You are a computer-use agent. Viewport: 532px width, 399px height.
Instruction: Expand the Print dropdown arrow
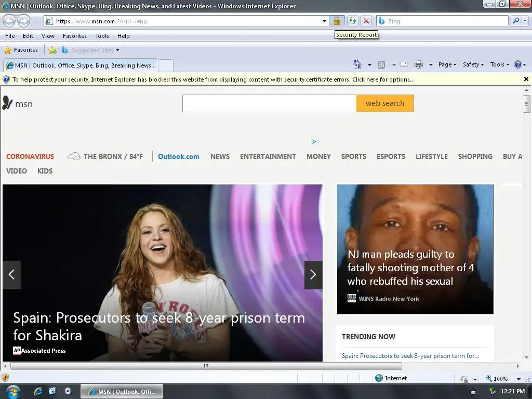point(431,65)
